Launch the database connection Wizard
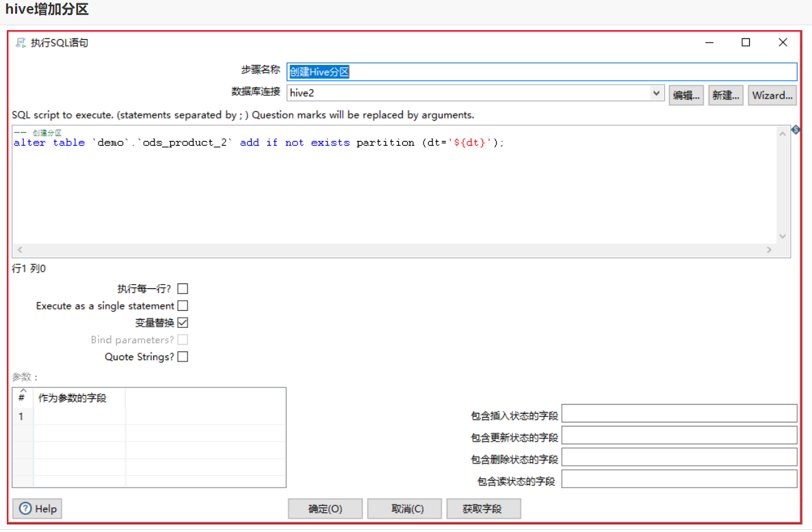The width and height of the screenshot is (812, 532). click(x=772, y=95)
